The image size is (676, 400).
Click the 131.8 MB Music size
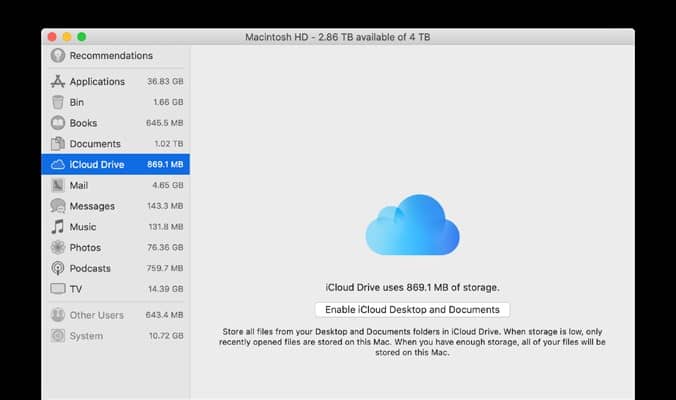[166, 227]
